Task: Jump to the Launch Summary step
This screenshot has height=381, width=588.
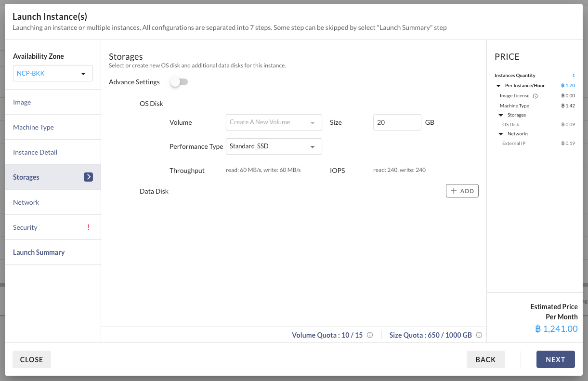Action: click(39, 252)
